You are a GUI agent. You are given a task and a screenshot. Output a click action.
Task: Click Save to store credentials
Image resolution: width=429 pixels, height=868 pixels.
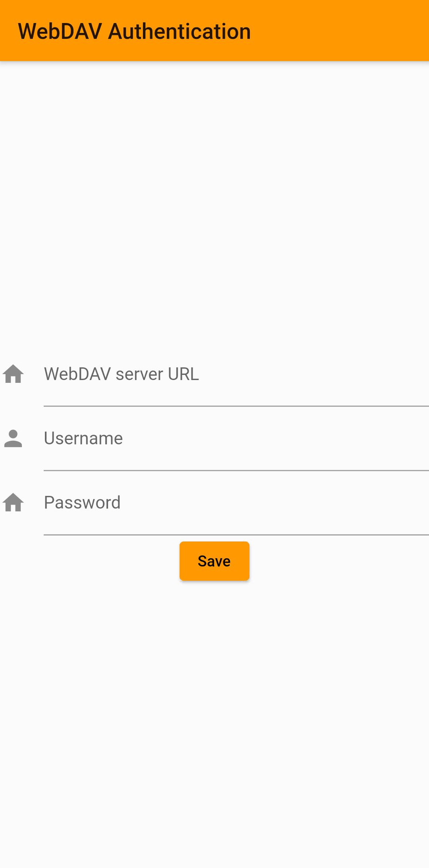tap(214, 561)
